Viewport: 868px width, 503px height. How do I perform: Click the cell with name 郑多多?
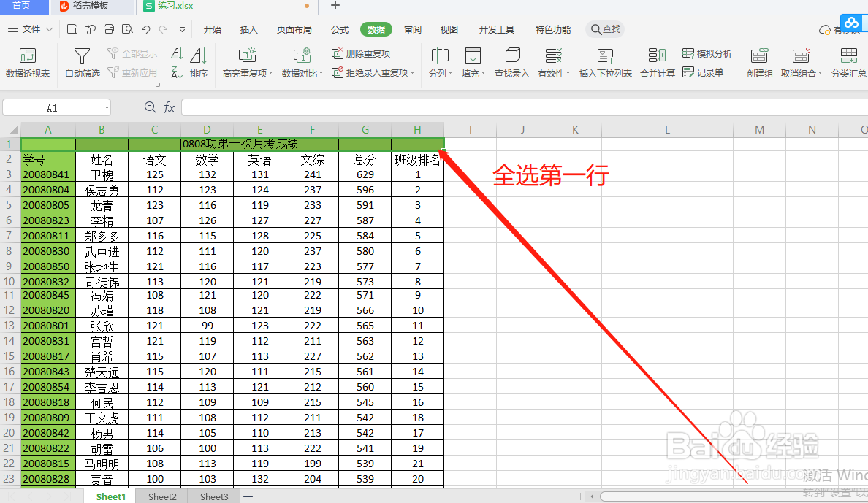(102, 237)
